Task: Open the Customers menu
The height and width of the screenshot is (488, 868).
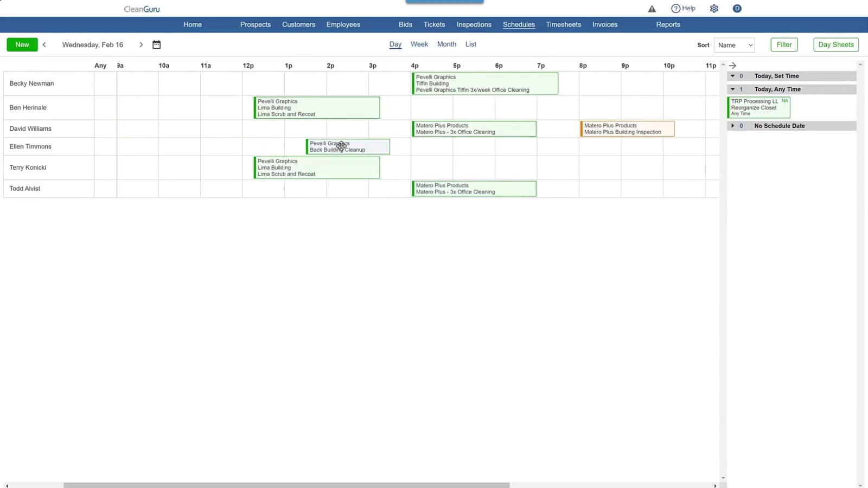Action: click(x=298, y=24)
